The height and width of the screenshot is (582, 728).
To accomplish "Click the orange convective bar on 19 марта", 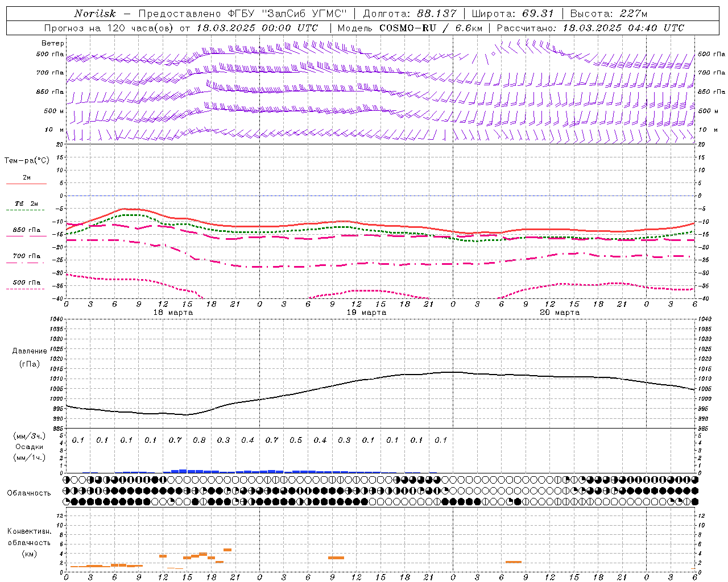I will coord(336,558).
